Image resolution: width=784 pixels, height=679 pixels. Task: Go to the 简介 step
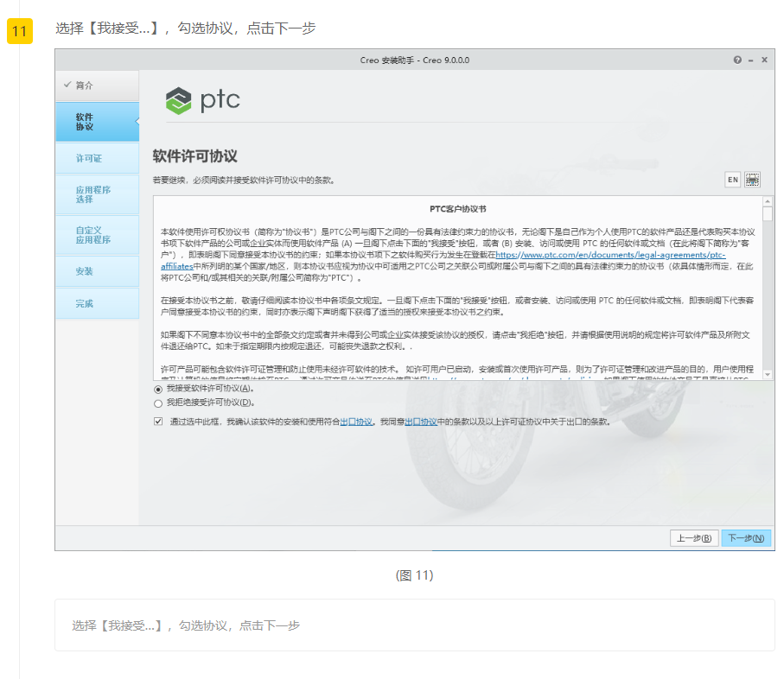pyautogui.click(x=98, y=86)
